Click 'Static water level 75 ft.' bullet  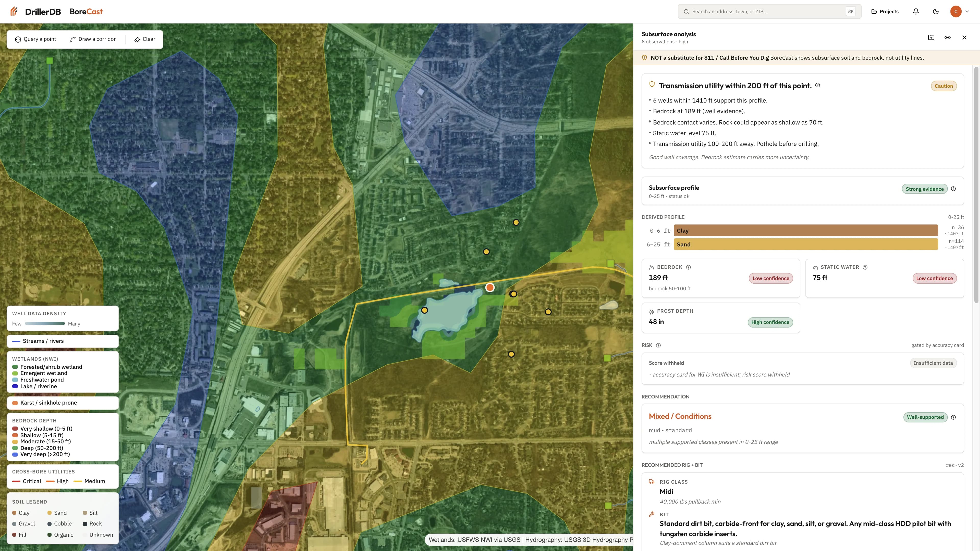684,133
